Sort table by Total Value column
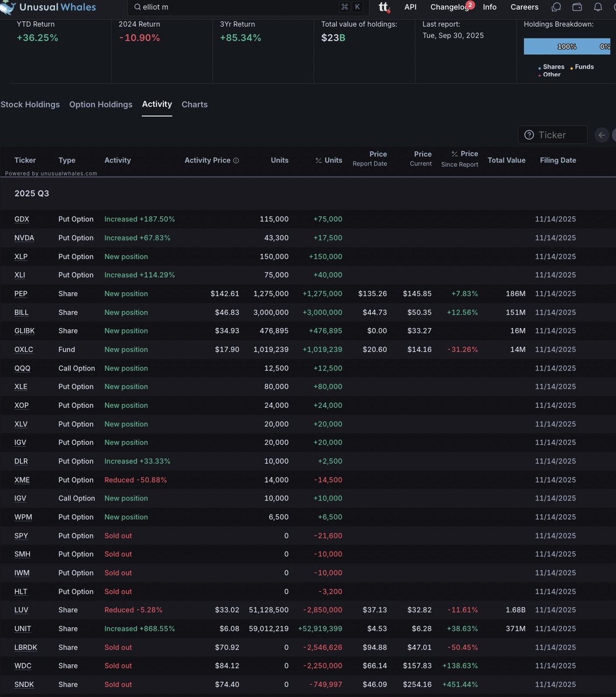Image resolution: width=616 pixels, height=697 pixels. pos(506,160)
